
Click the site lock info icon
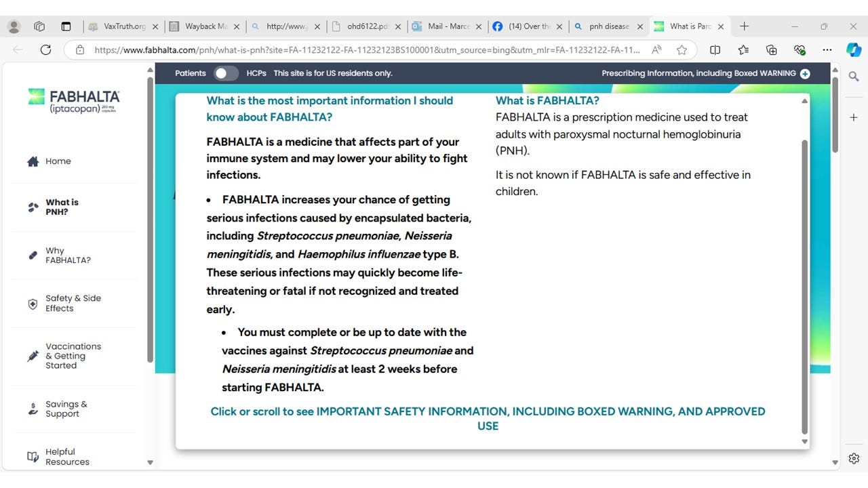pyautogui.click(x=80, y=49)
